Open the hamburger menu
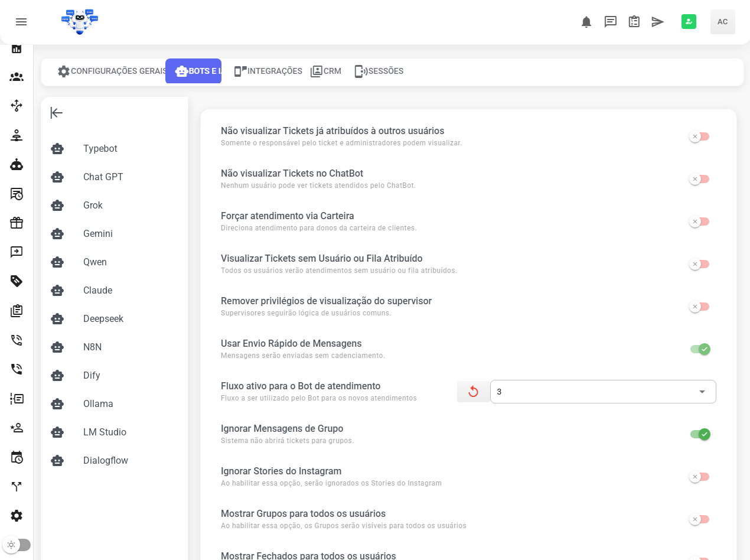 [21, 22]
